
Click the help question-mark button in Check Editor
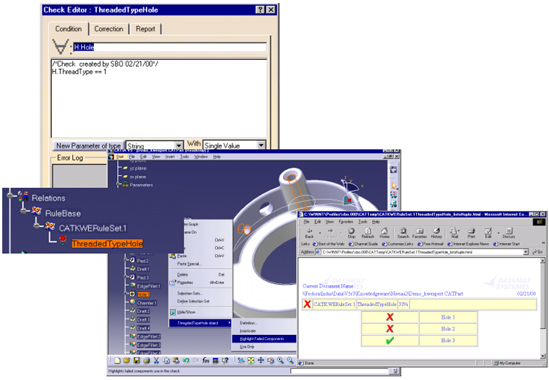(x=259, y=10)
